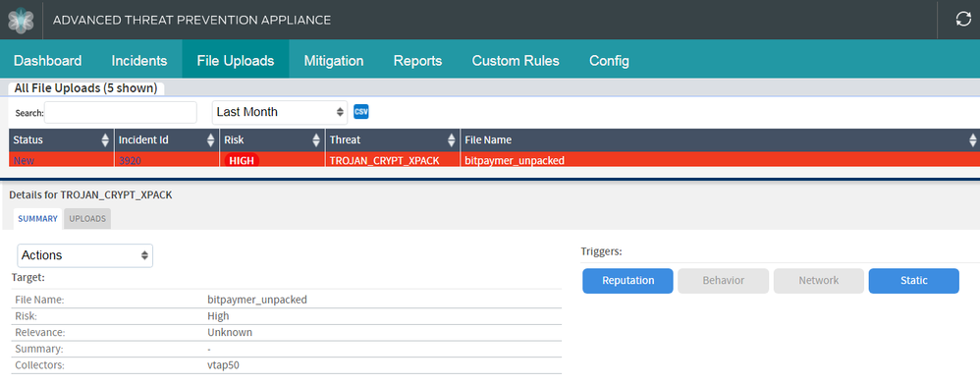Select the File Name value bitpaymer_unpacked in details
The width and height of the screenshot is (980, 385).
(x=257, y=300)
